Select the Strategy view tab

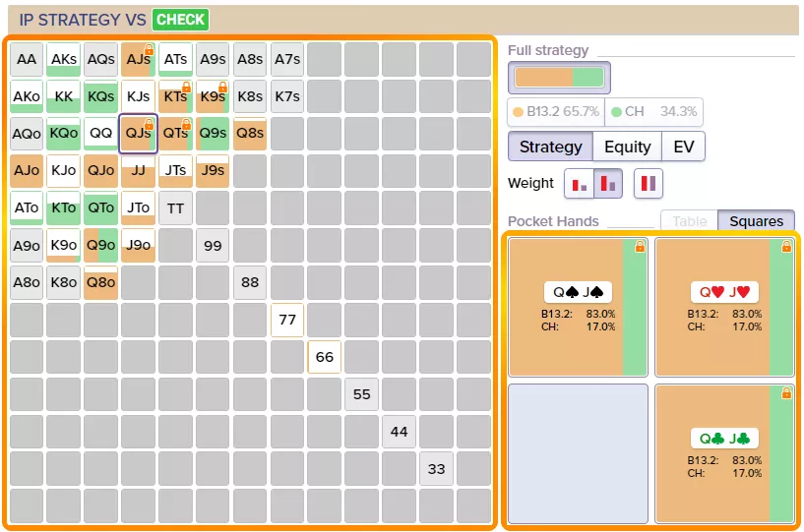pyautogui.click(x=550, y=147)
